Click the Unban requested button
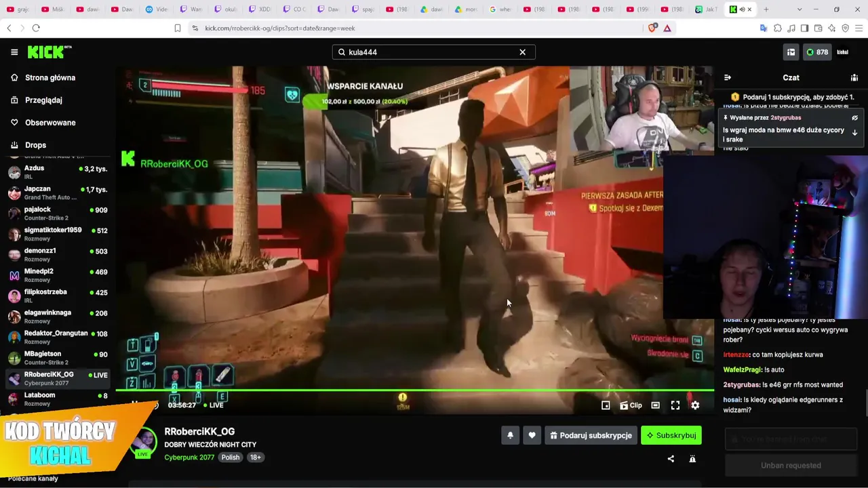Image resolution: width=868 pixels, height=488 pixels. [791, 466]
